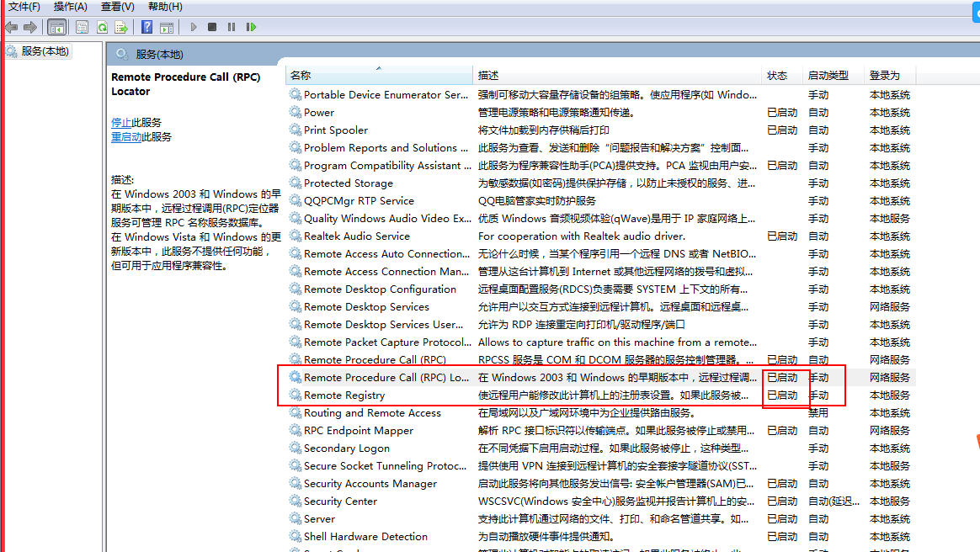Image resolution: width=980 pixels, height=552 pixels.
Task: Click Realtek description 'For cooperation with Realtek audio driver.'
Action: (x=581, y=236)
